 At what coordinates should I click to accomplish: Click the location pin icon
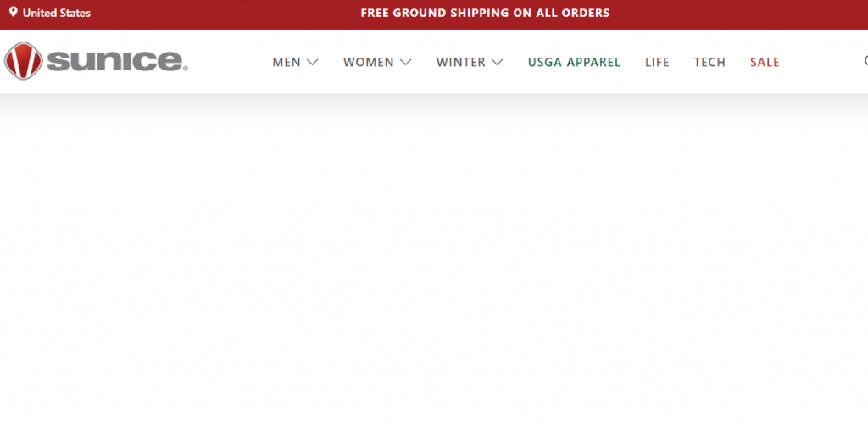point(14,12)
